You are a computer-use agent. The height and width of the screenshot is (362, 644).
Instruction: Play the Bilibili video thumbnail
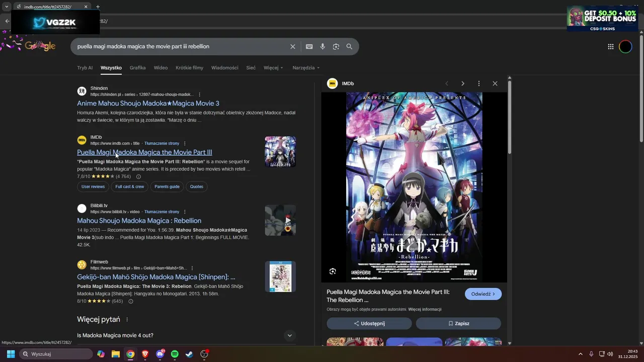[x=280, y=220]
